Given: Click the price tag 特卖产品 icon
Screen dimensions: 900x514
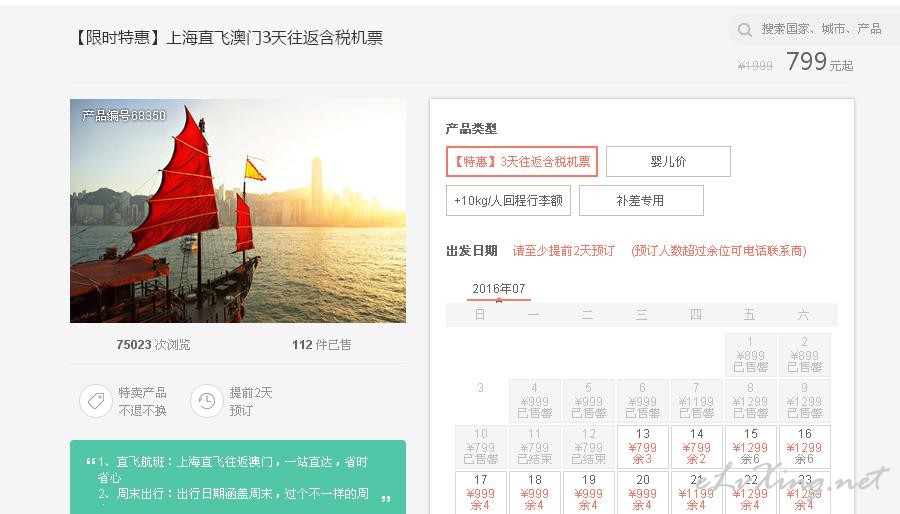Looking at the screenshot, I should click(96, 400).
